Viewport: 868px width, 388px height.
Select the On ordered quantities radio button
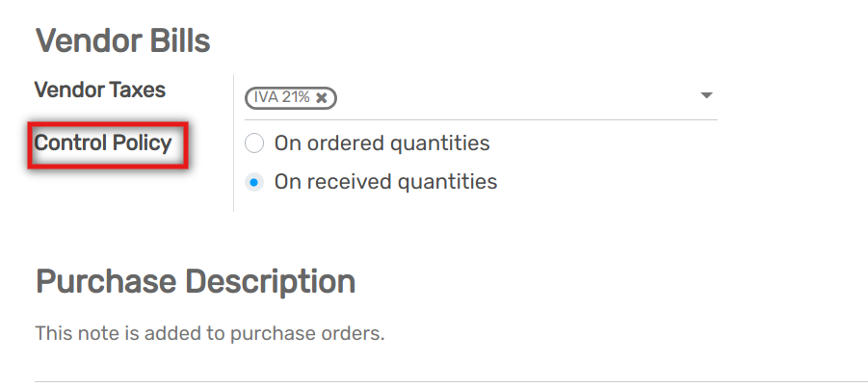254,143
